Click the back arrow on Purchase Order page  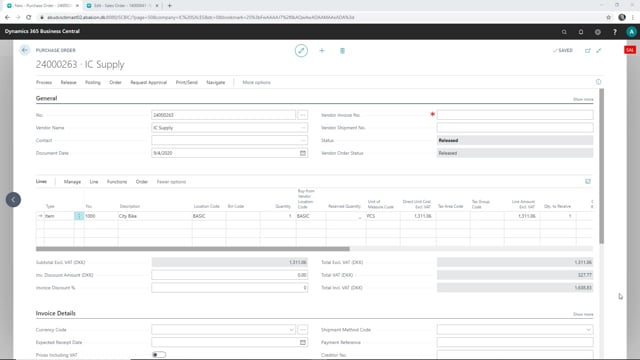coord(24,50)
